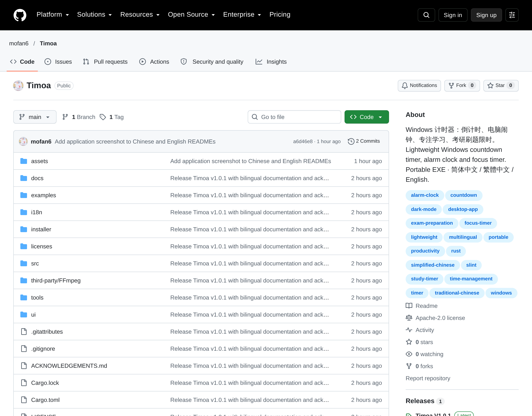Click the Apache-2.0 license scale icon
The height and width of the screenshot is (416, 532).
(x=409, y=318)
